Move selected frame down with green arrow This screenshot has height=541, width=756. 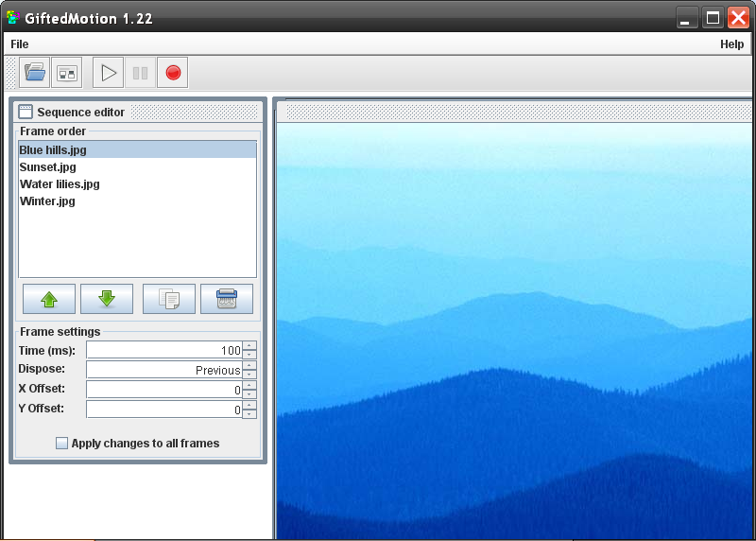pos(107,299)
